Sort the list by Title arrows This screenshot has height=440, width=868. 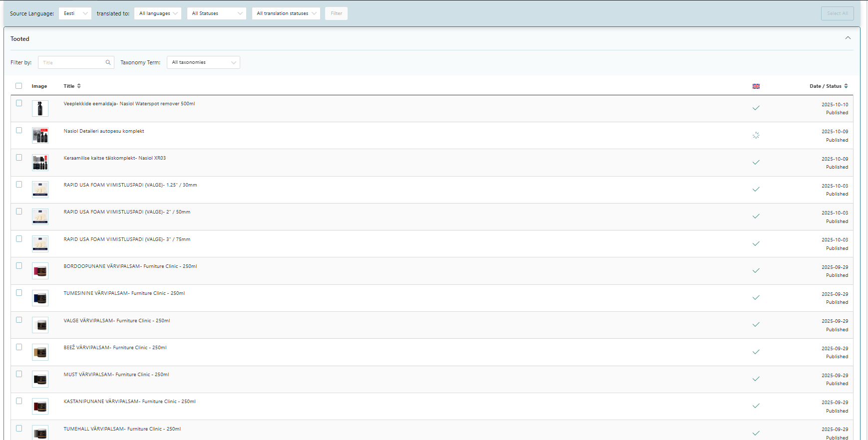(x=79, y=86)
